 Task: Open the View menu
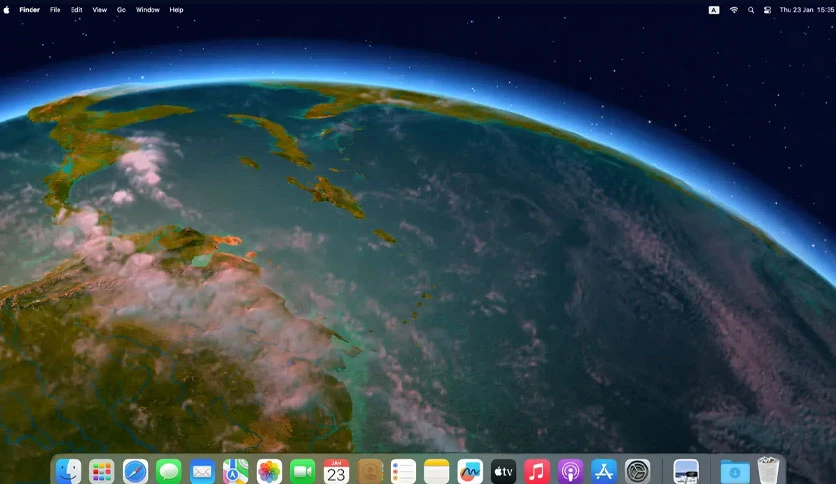tap(100, 10)
